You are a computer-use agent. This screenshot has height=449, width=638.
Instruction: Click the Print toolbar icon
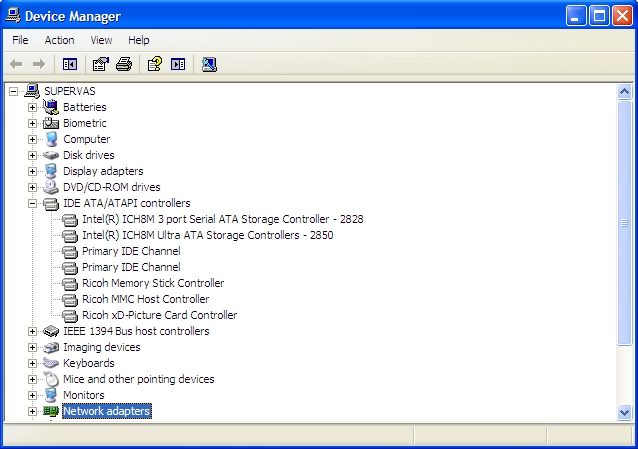click(124, 64)
